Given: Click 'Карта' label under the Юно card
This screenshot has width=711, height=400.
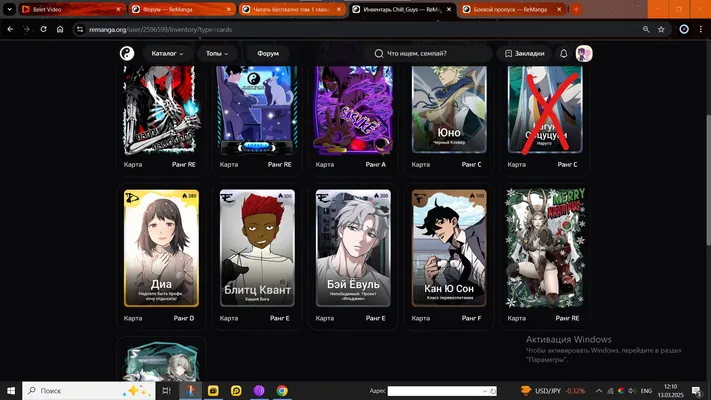Looking at the screenshot, I should 420,165.
